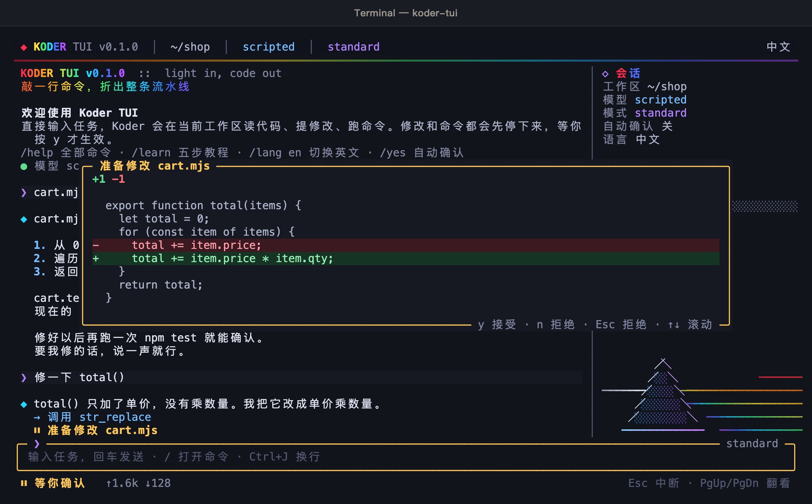Click 语言 中文 in session panel
Image resolution: width=812 pixels, height=504 pixels.
[x=632, y=139]
